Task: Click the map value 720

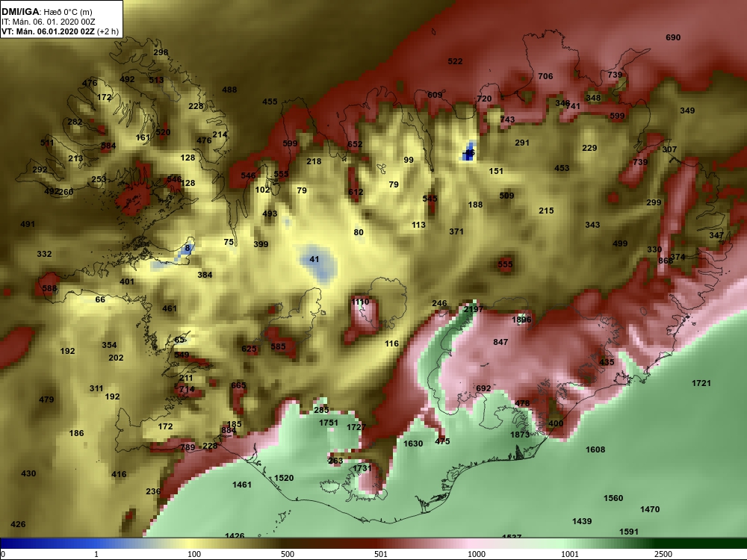Action: coord(484,99)
